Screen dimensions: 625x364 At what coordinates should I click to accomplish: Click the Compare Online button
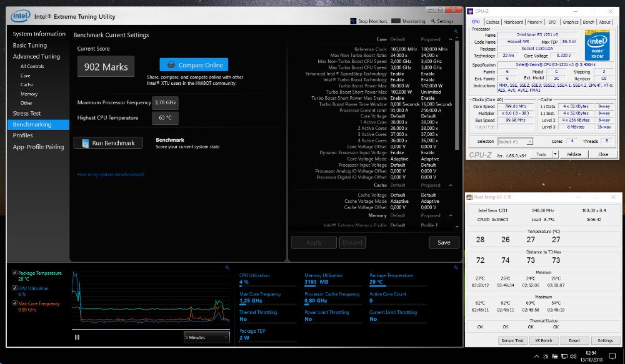pos(194,65)
